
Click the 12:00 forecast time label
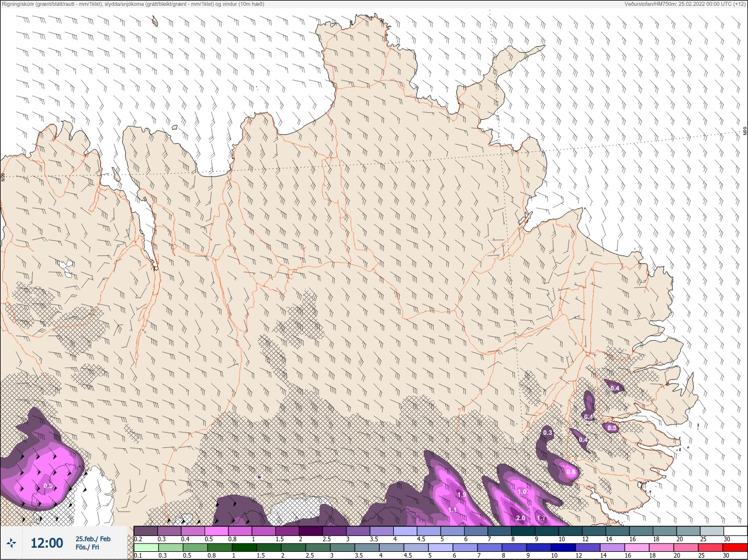[47, 543]
